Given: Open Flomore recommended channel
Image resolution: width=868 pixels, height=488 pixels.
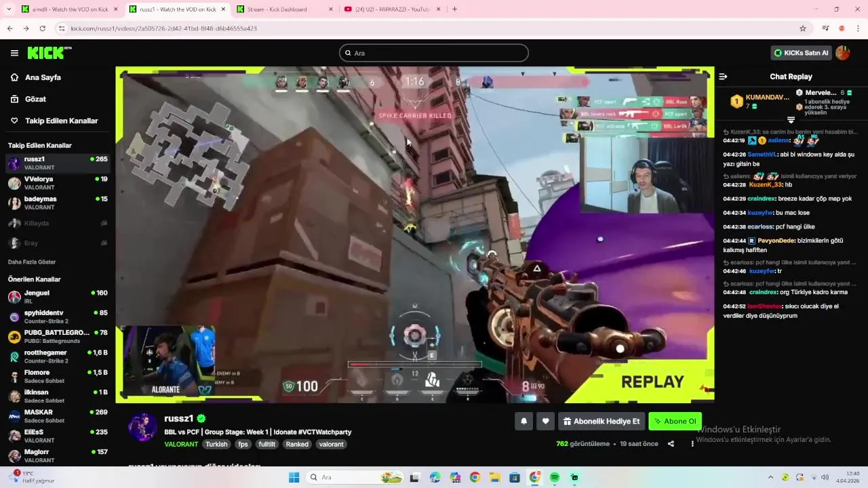Looking at the screenshot, I should click(x=58, y=376).
